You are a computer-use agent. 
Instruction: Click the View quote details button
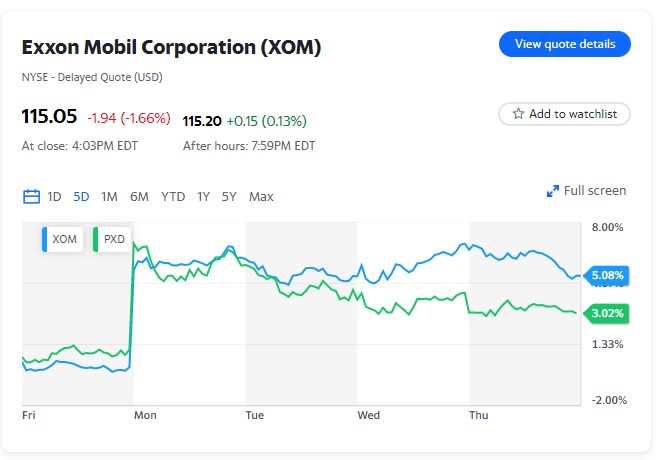pyautogui.click(x=565, y=44)
